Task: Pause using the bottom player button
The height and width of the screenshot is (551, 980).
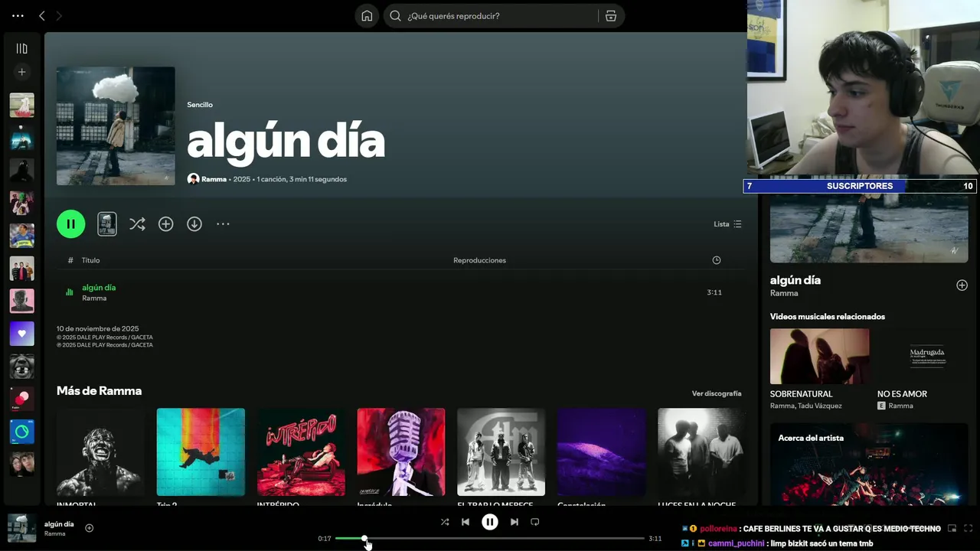Action: 490,522
